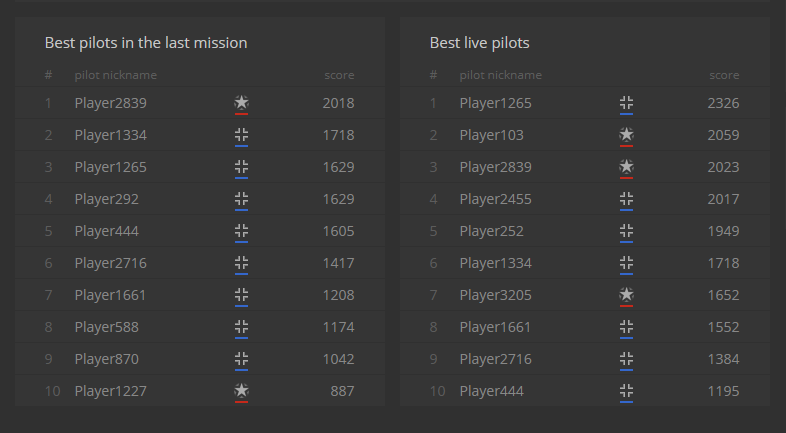
Task: Click the star emblem next to Player103
Action: coord(626,135)
